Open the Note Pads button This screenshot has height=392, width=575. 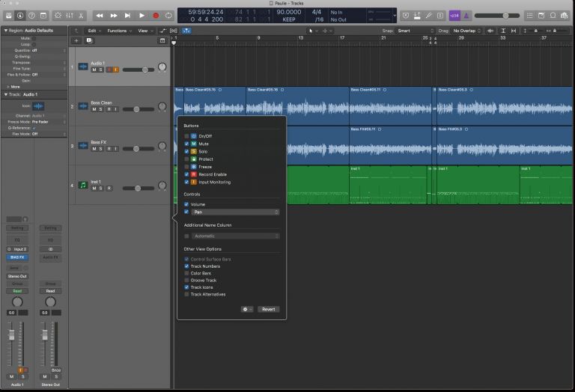[541, 16]
